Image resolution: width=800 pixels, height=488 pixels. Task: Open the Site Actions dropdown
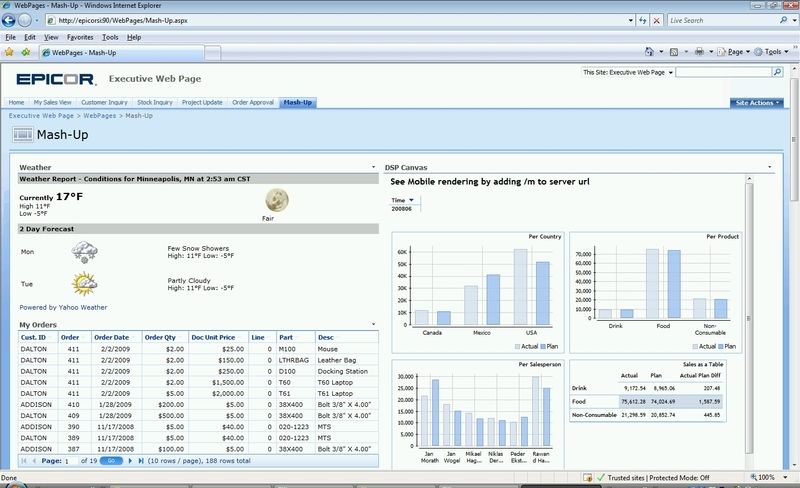[759, 102]
